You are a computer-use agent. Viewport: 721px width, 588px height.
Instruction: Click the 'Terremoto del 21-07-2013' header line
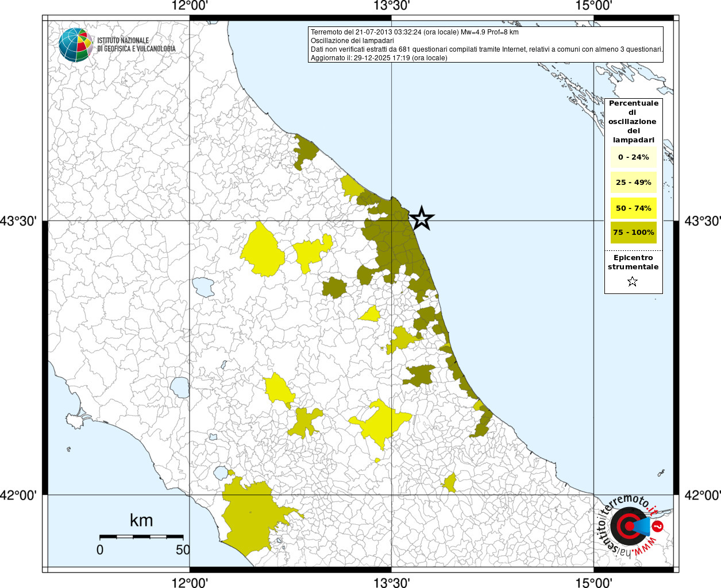pyautogui.click(x=415, y=32)
